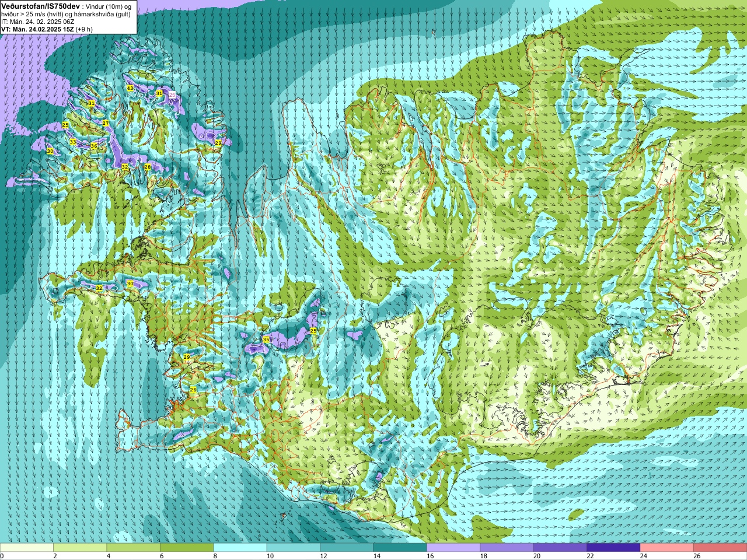
Task: Click the legend tick label 16
Action: 430,556
